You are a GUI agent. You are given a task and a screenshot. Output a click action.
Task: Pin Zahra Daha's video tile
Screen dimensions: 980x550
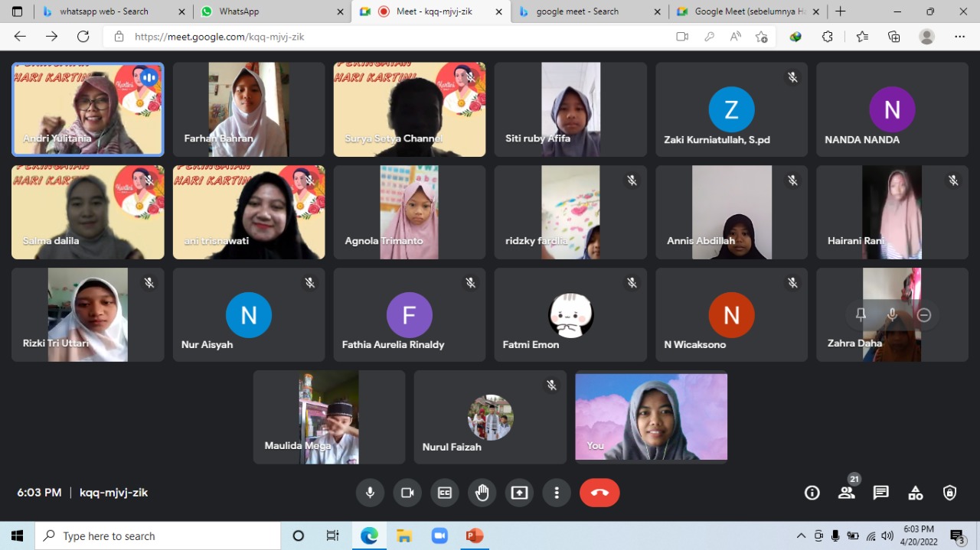861,314
